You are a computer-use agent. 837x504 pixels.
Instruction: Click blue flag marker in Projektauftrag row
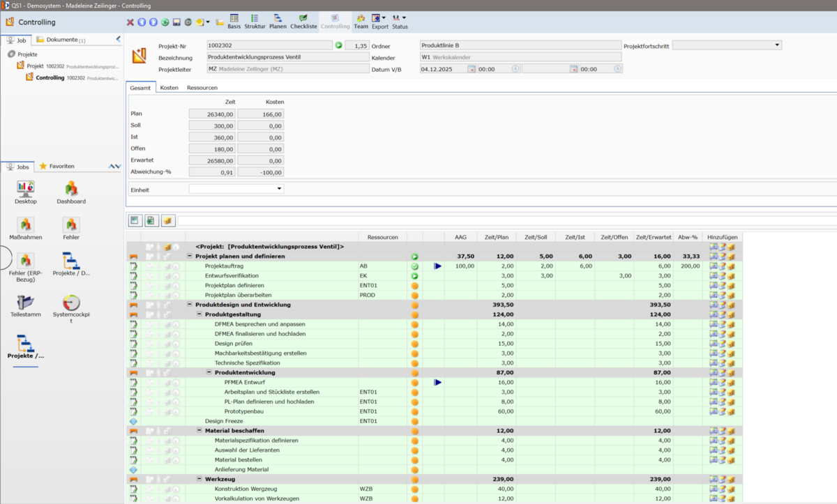tap(437, 266)
